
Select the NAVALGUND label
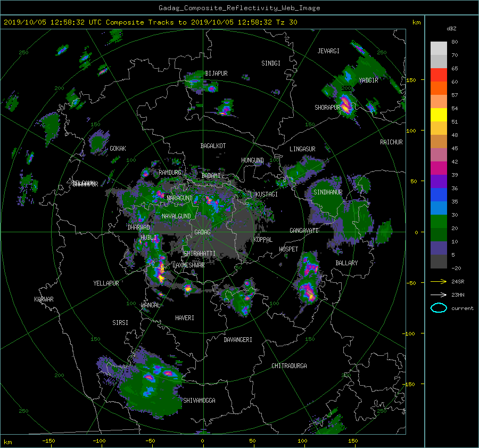click(x=176, y=216)
